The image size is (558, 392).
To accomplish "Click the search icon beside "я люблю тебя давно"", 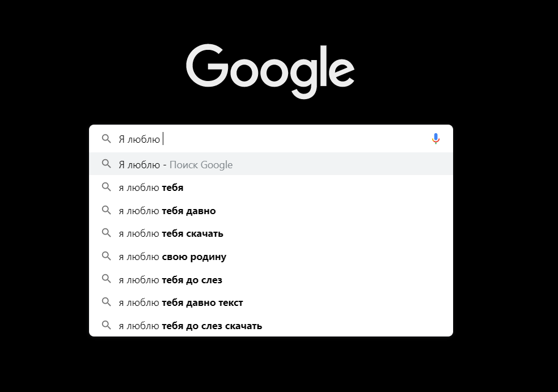I will 107,211.
